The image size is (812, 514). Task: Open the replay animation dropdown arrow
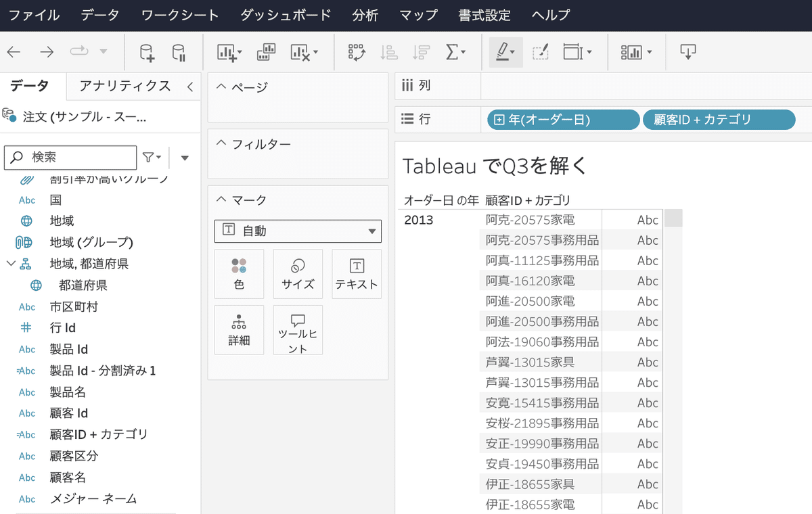tap(103, 52)
